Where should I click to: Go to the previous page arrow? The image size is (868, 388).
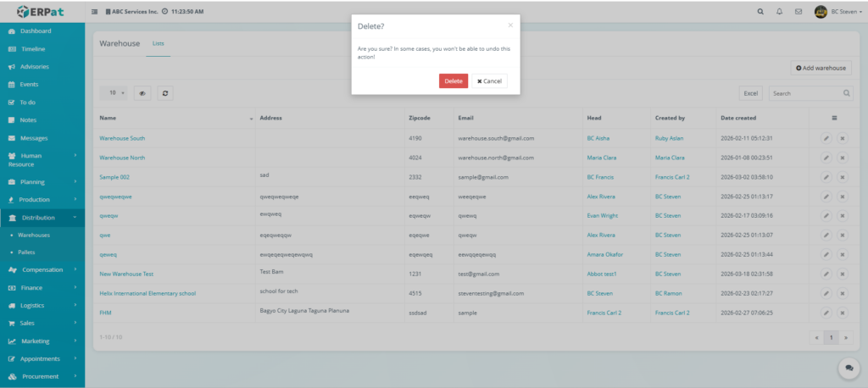pyautogui.click(x=816, y=337)
